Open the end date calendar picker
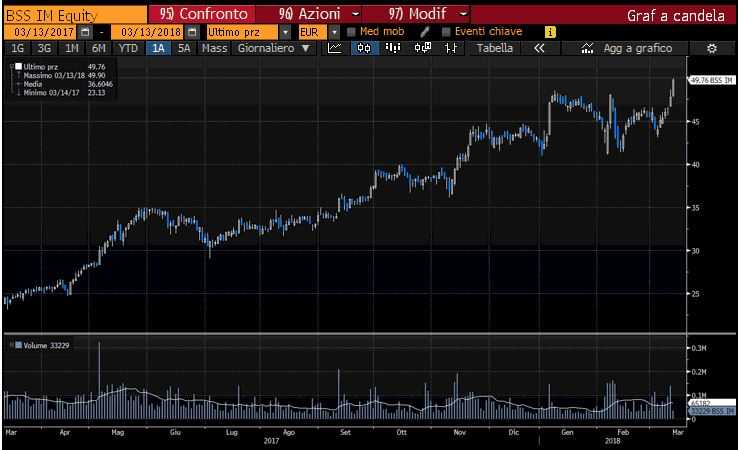This screenshot has height=450, width=738. click(192, 32)
